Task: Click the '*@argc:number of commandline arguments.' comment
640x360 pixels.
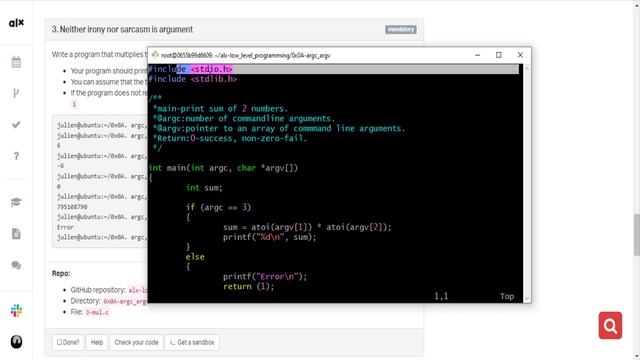Action: coord(244,118)
